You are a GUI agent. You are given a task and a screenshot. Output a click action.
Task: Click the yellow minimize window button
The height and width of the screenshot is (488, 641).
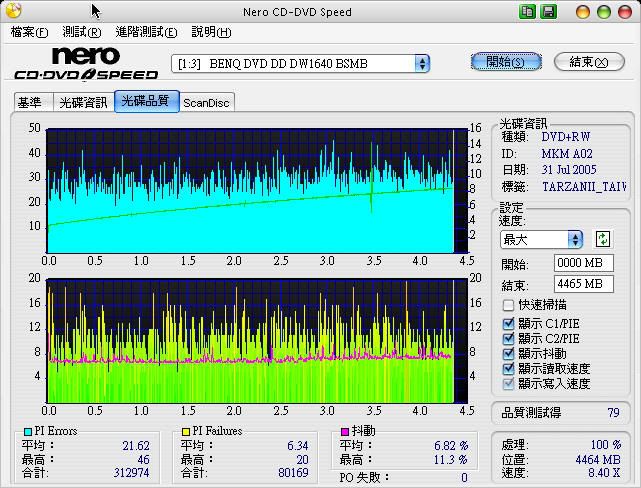coord(583,11)
